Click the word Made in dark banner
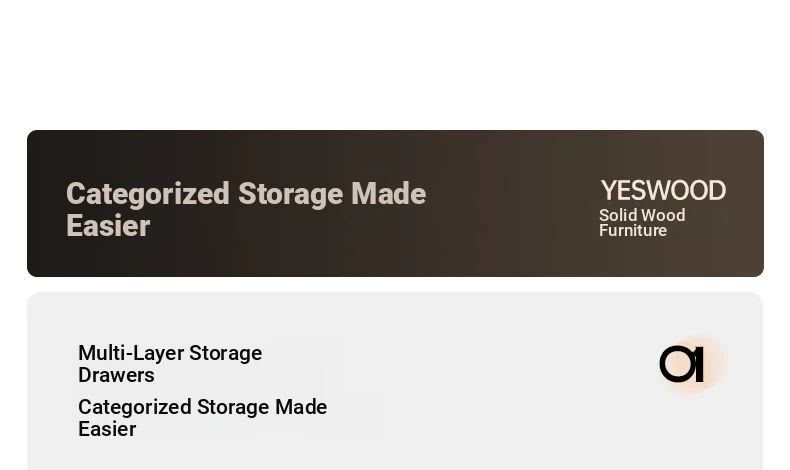 pos(388,194)
